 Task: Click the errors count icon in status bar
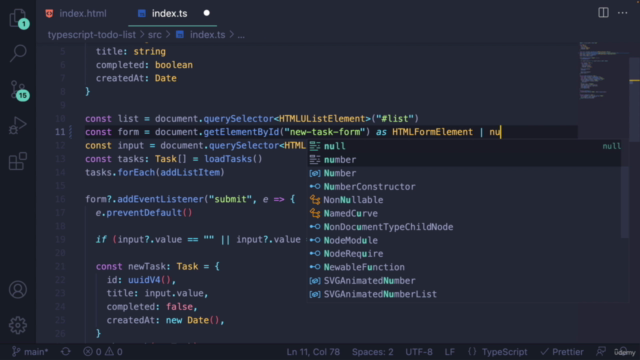88,351
